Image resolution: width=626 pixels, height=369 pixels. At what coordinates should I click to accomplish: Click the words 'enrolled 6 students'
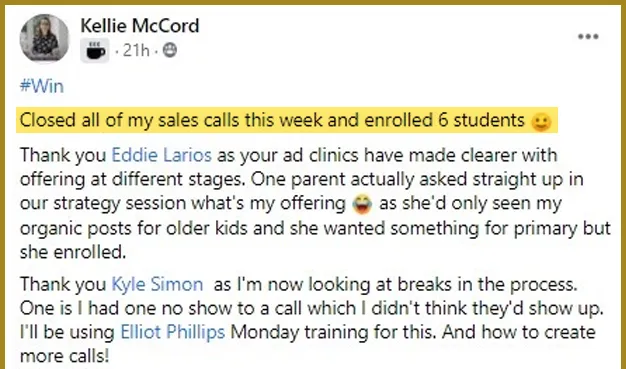point(444,120)
